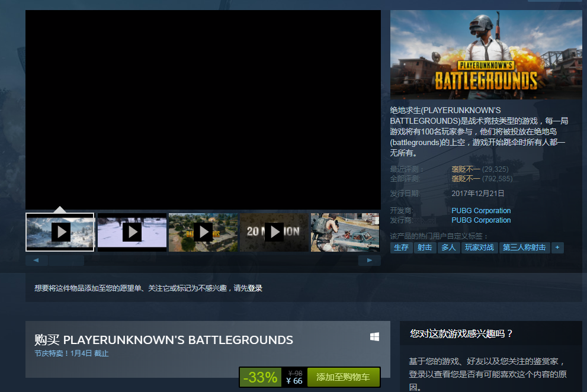Click the plus button to add tags
The width and height of the screenshot is (587, 392).
coord(557,248)
